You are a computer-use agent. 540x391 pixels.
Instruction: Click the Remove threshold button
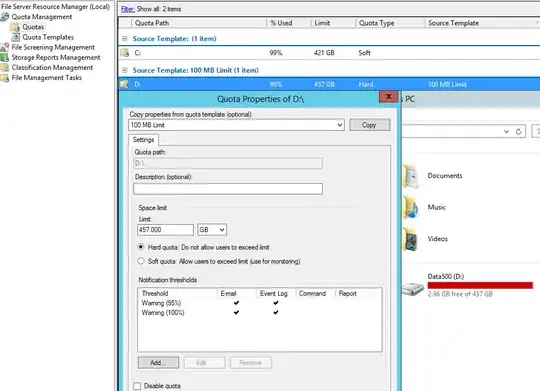251,362
